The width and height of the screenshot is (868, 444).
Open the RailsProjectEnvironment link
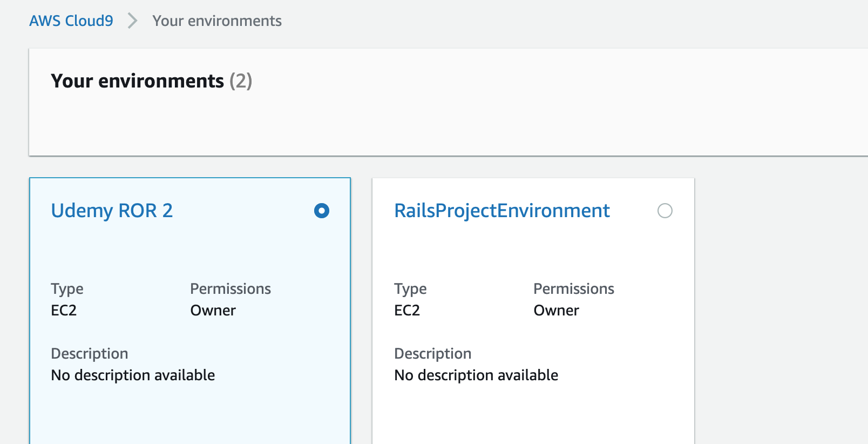coord(502,211)
